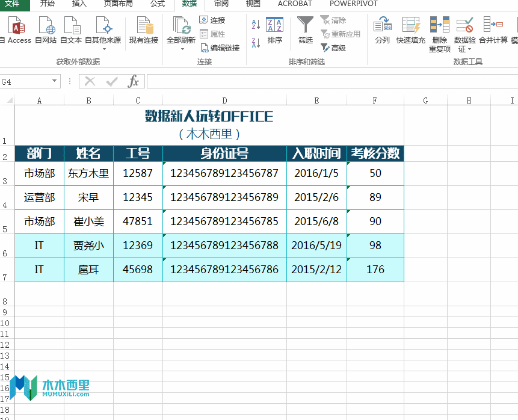Select column G header
The height and width of the screenshot is (420, 518).
tap(425, 100)
